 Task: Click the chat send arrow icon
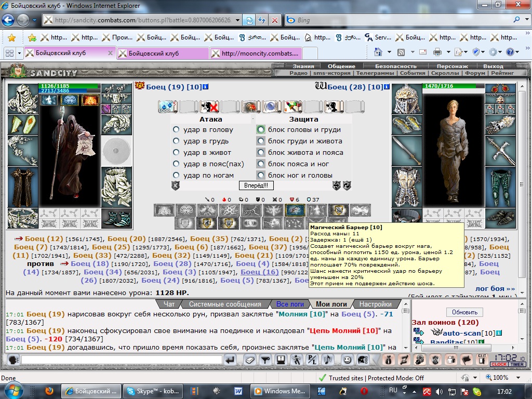(231, 360)
